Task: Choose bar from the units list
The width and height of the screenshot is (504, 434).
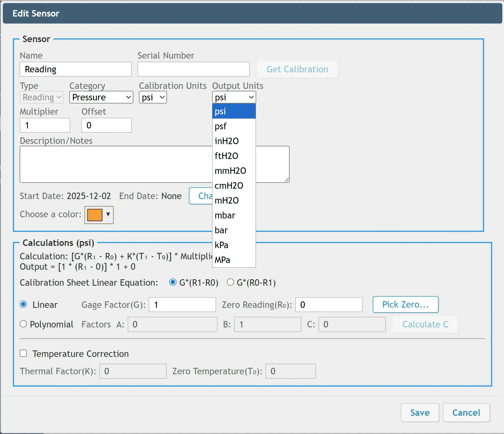Action: coord(233,230)
